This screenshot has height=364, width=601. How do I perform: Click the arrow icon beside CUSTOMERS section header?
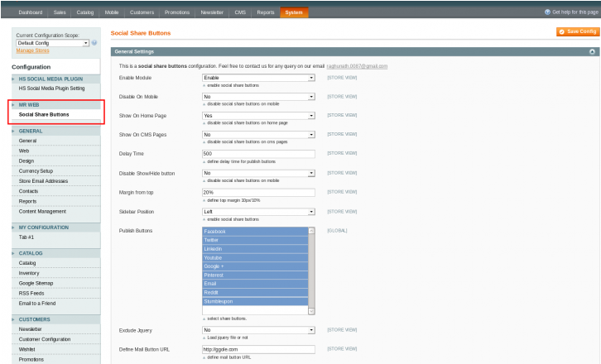click(x=13, y=319)
